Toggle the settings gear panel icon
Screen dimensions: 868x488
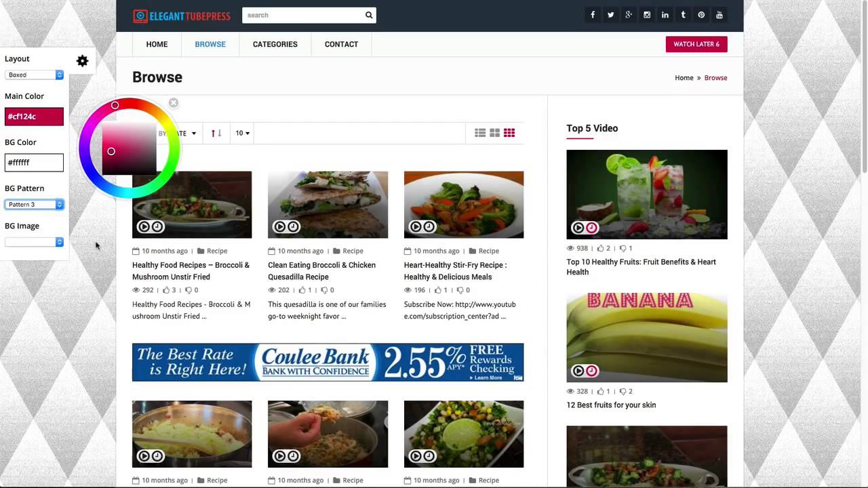tap(82, 61)
